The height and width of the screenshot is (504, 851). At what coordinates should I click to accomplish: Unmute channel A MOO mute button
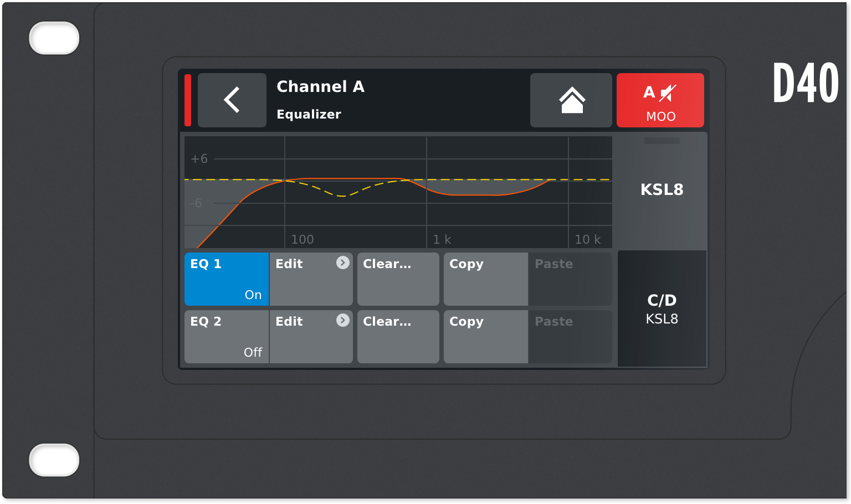click(660, 100)
